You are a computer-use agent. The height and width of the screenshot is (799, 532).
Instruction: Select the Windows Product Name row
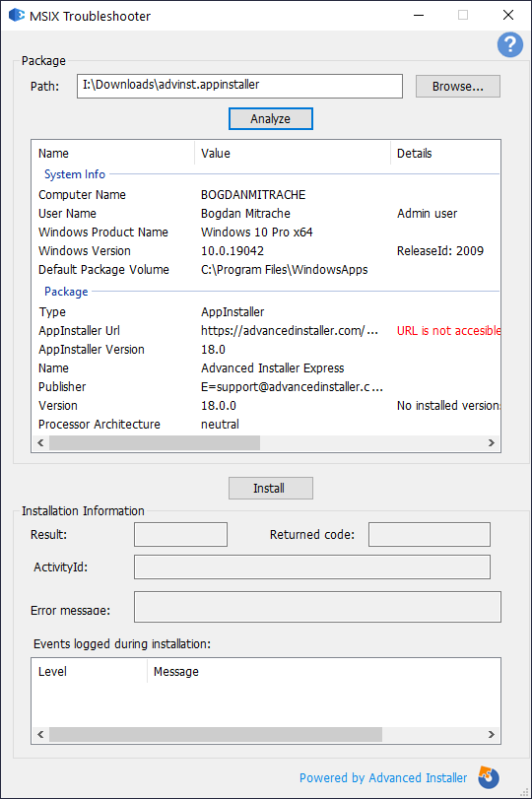266,233
